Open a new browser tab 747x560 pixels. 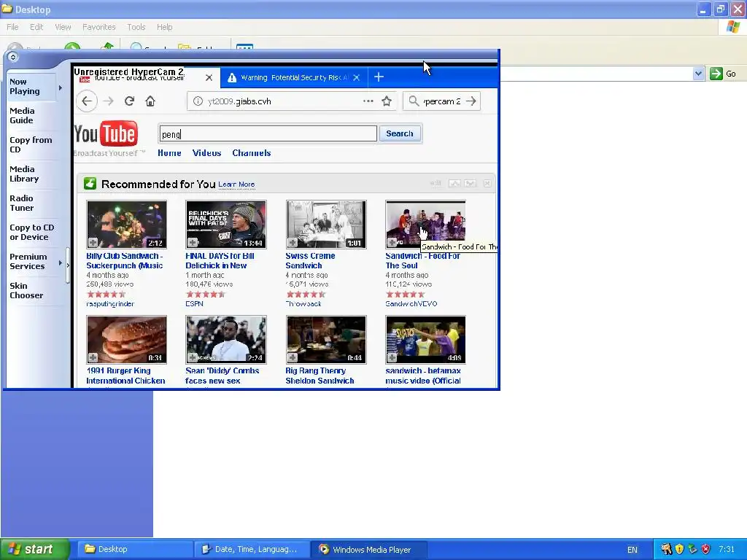click(379, 77)
